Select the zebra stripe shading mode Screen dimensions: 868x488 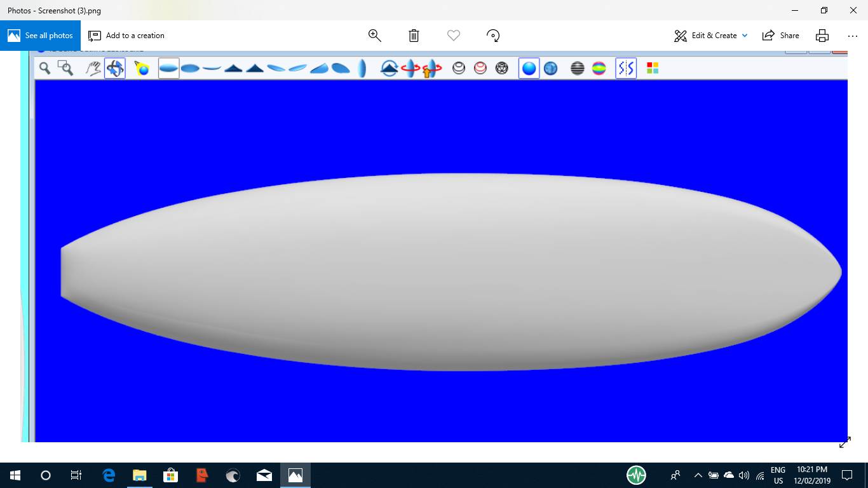point(578,68)
